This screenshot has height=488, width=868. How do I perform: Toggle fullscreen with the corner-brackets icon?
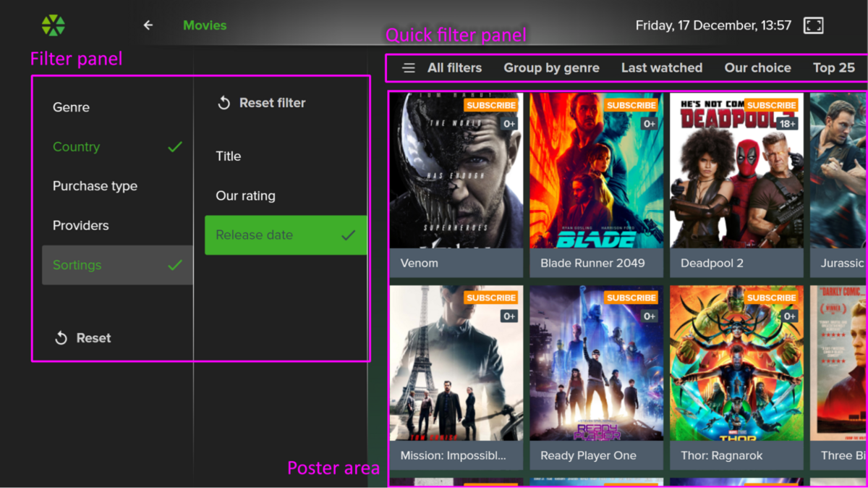(x=814, y=25)
